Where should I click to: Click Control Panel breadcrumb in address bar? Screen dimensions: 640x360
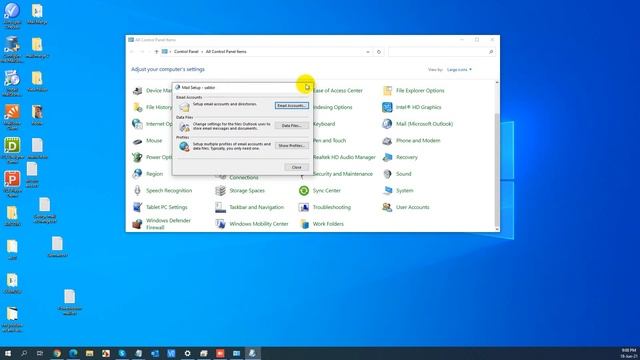(186, 52)
